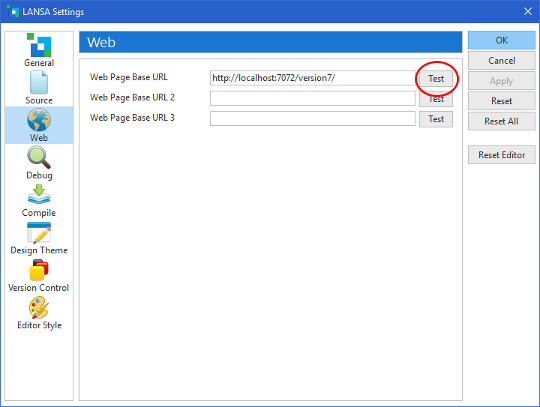Click Reset All button

tap(501, 121)
